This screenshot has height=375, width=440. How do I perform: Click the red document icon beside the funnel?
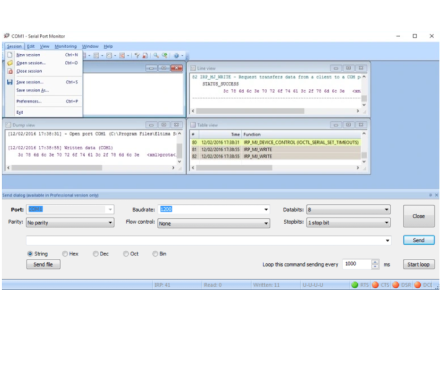pyautogui.click(x=145, y=55)
